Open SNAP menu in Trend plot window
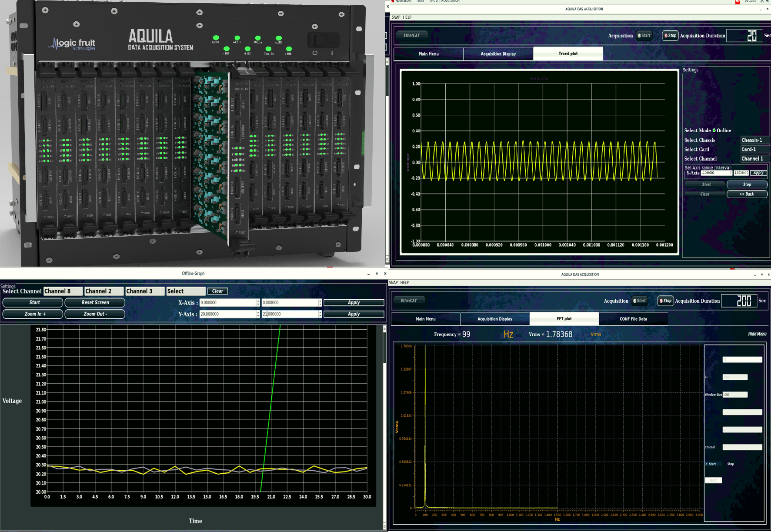Image resolution: width=771 pixels, height=532 pixels. coord(396,17)
